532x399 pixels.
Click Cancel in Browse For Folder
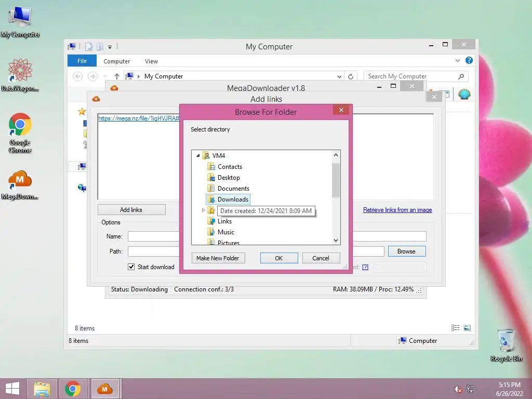coord(321,258)
